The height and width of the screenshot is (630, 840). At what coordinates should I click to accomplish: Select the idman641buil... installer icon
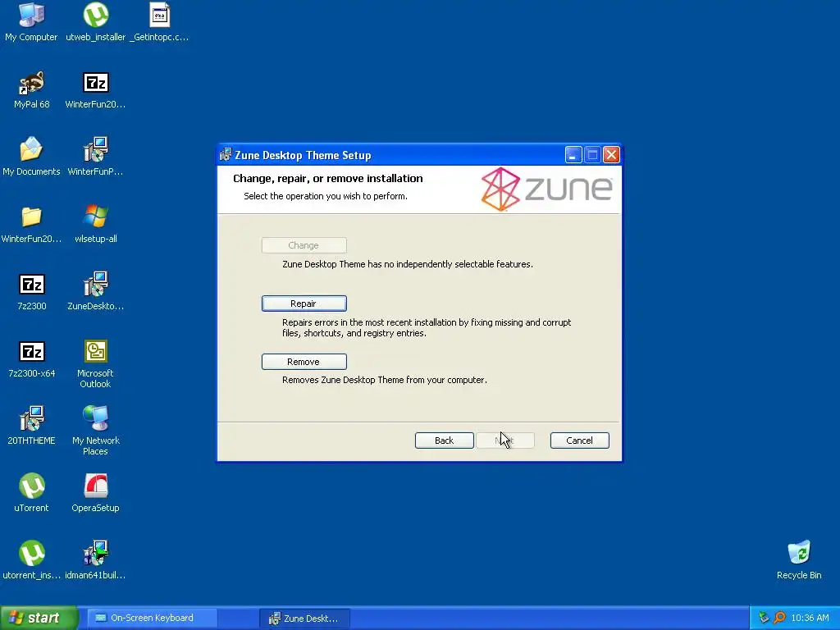click(x=95, y=559)
